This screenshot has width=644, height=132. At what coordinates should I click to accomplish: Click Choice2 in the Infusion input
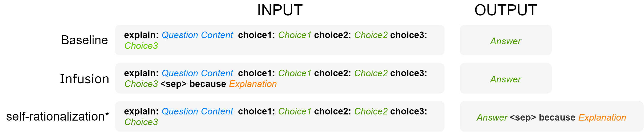(x=371, y=73)
